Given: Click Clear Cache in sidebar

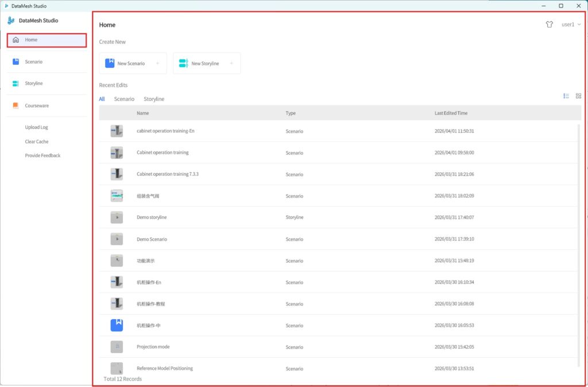Looking at the screenshot, I should click(x=36, y=141).
